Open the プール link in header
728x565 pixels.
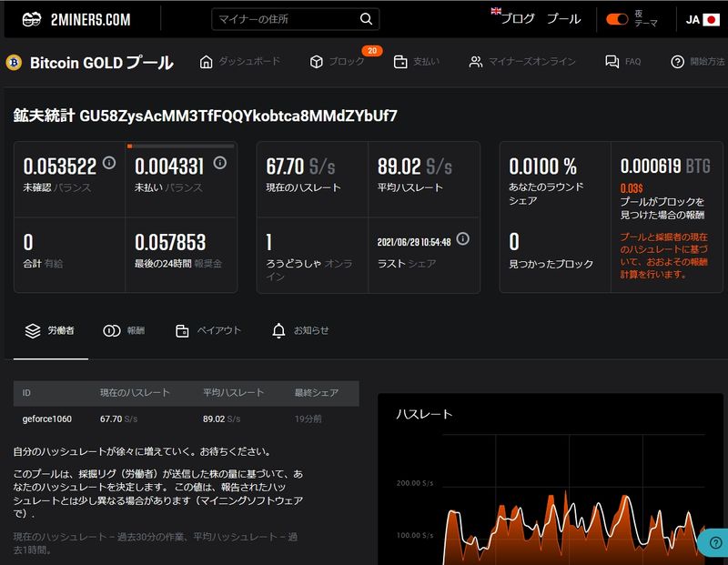563,19
